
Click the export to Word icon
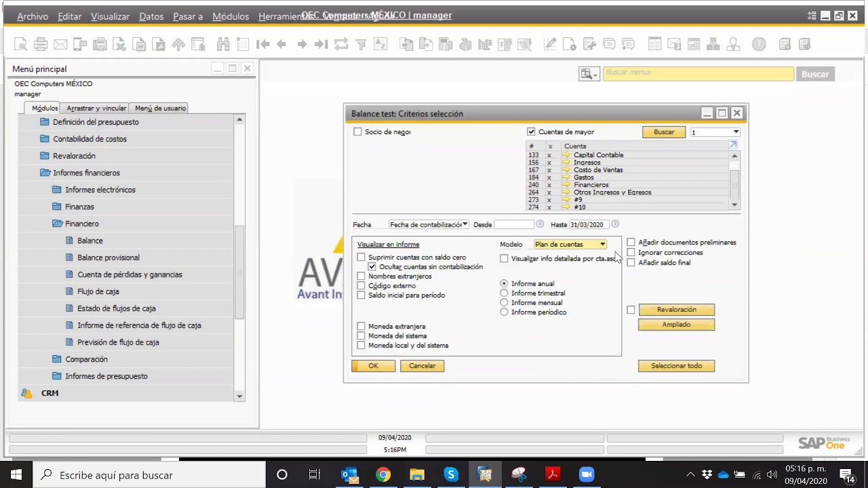139,45
